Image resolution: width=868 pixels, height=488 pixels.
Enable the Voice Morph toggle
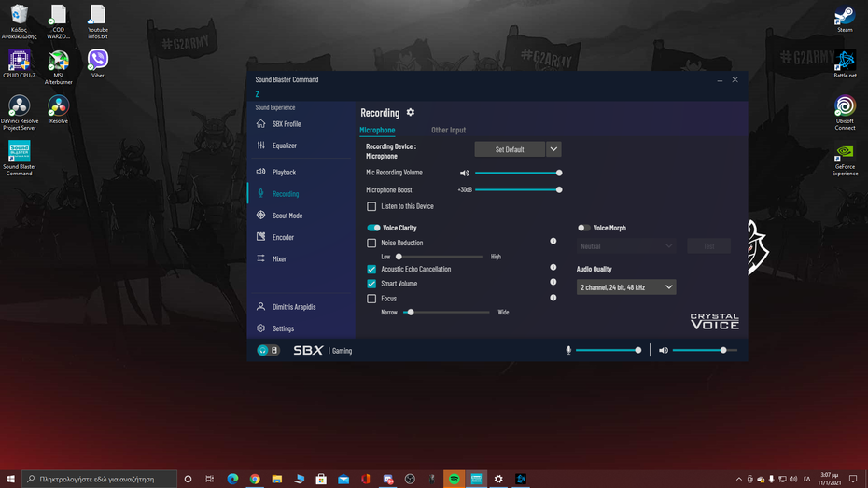[583, 228]
